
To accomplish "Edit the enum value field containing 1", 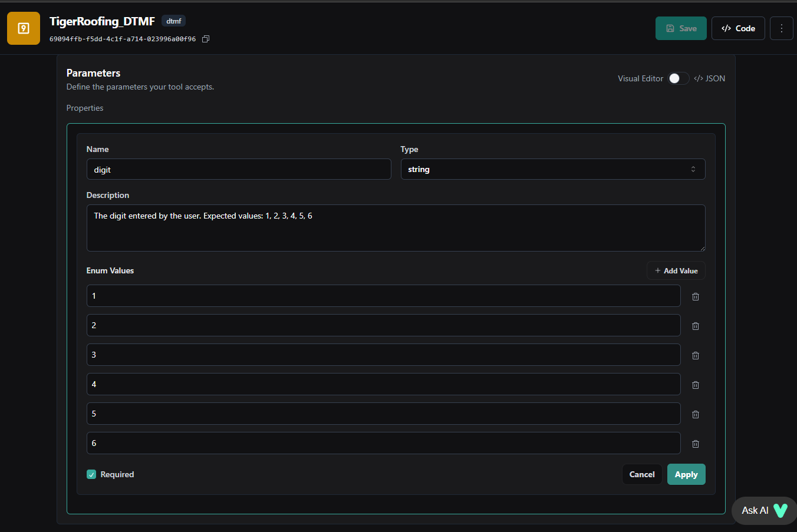I will click(x=384, y=296).
